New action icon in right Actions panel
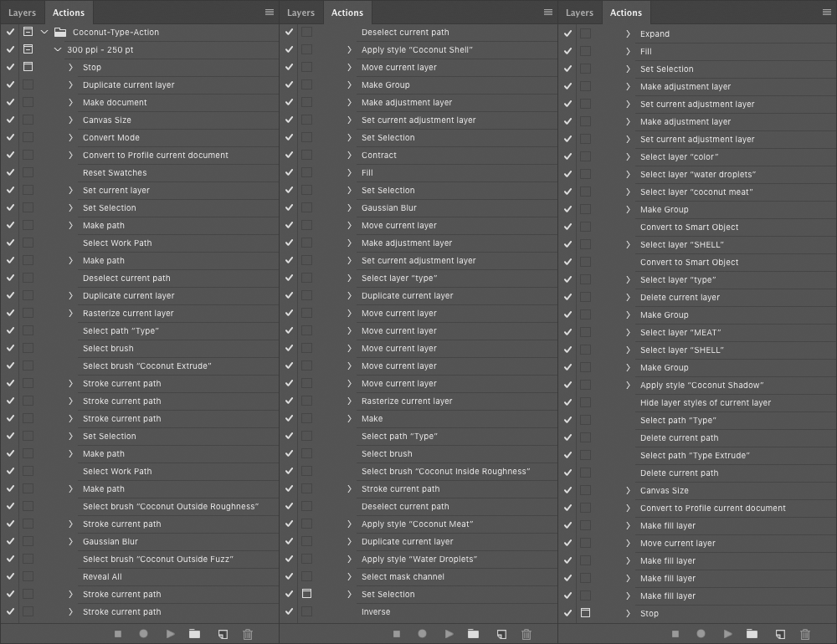 (x=780, y=634)
